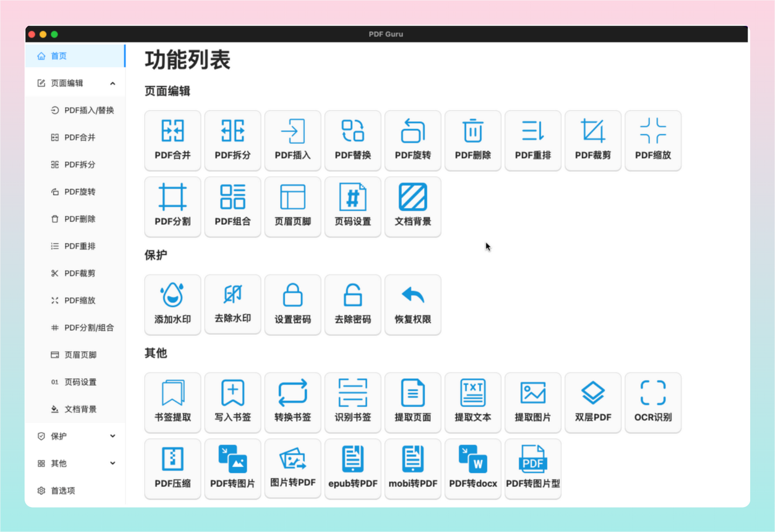The image size is (775, 532).
Task: Select PDF裁剪 in the sidebar
Action: [75, 273]
